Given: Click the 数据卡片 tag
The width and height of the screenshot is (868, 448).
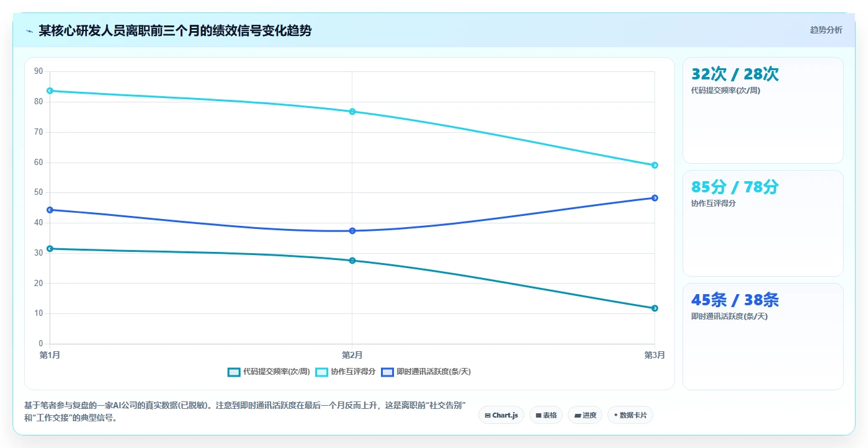Looking at the screenshot, I should (x=630, y=415).
